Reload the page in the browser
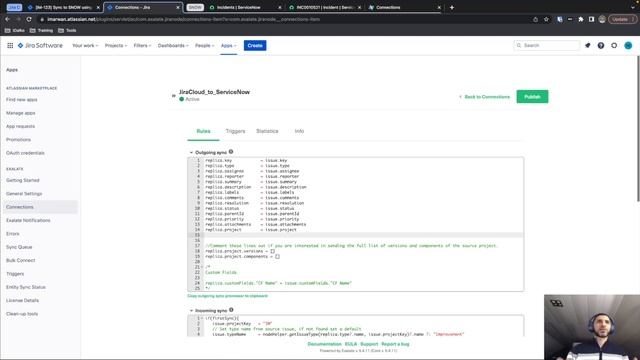Image resolution: width=640 pixels, height=360 pixels. point(29,19)
